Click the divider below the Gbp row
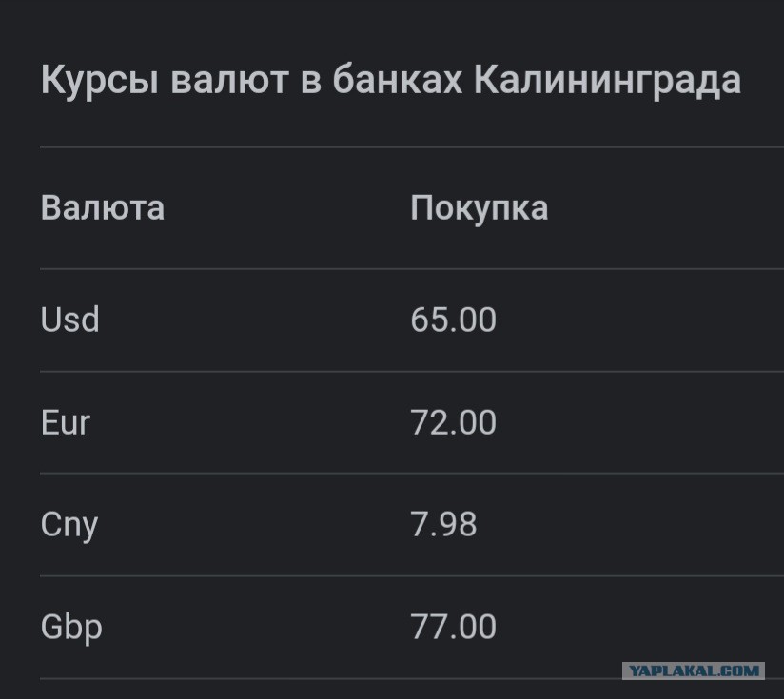 click(x=412, y=678)
